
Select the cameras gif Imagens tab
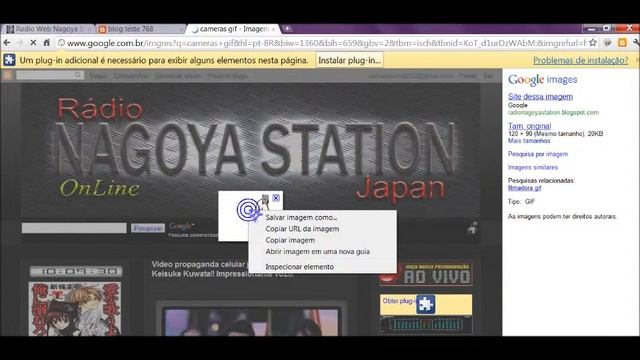233,29
